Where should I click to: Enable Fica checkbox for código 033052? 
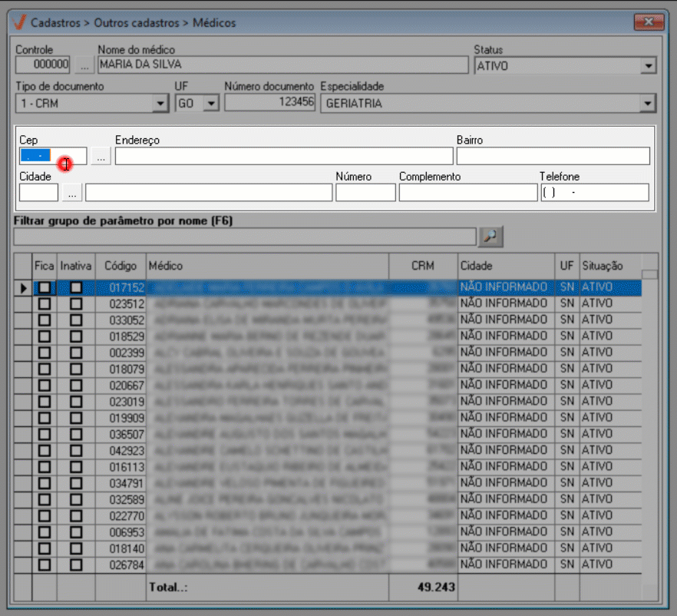pyautogui.click(x=45, y=320)
